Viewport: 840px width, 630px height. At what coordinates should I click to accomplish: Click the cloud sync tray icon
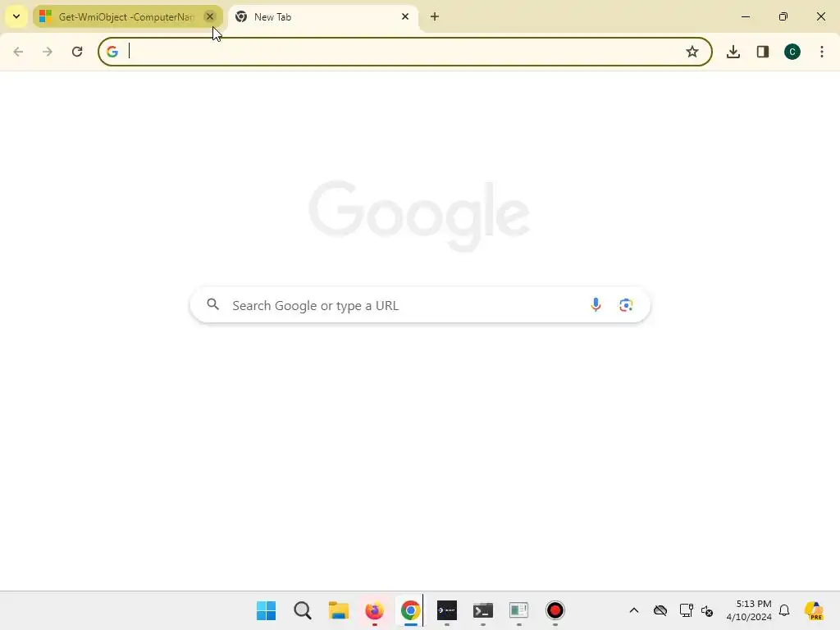point(660,610)
